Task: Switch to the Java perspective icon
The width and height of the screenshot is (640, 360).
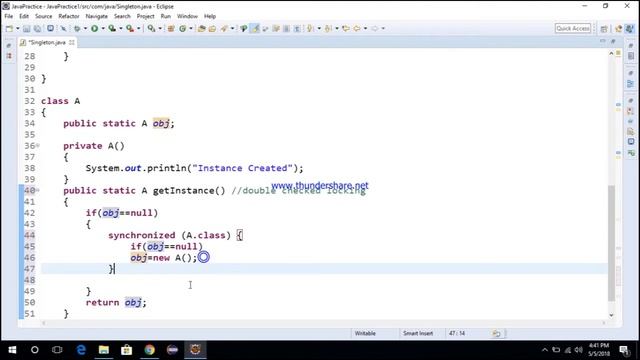Action: (630, 28)
